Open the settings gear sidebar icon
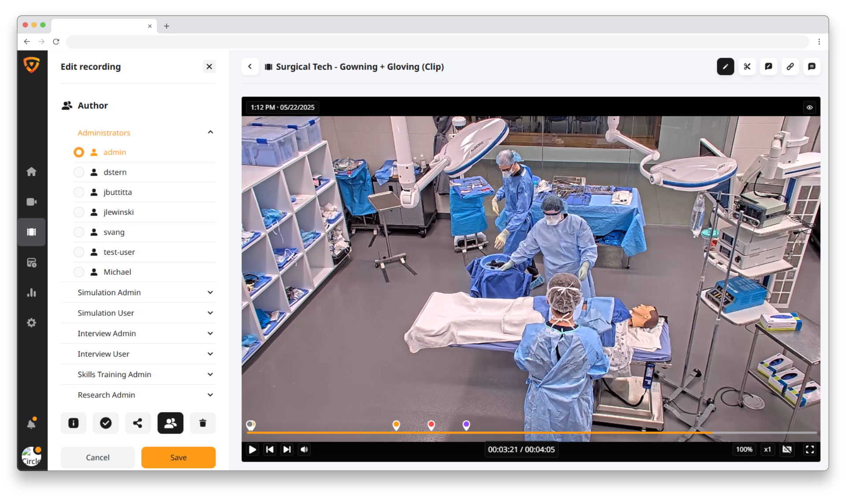The width and height of the screenshot is (846, 504). pyautogui.click(x=31, y=322)
